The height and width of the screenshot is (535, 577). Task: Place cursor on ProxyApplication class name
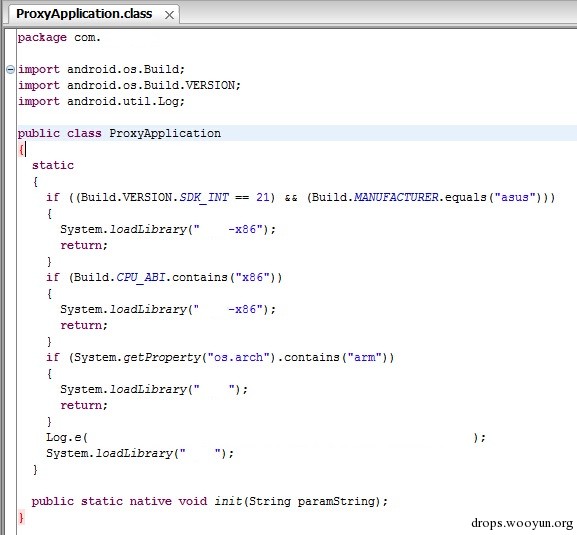pyautogui.click(x=165, y=133)
